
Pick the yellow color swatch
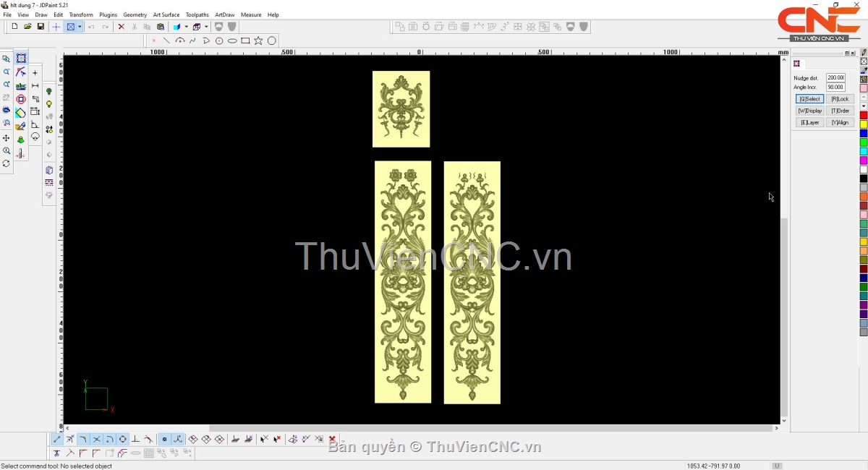pos(864,124)
